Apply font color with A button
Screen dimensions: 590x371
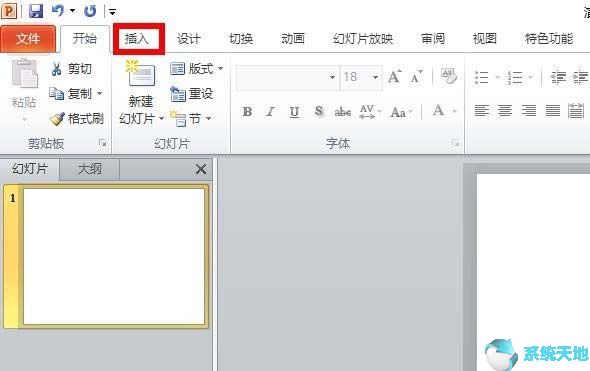tap(438, 111)
